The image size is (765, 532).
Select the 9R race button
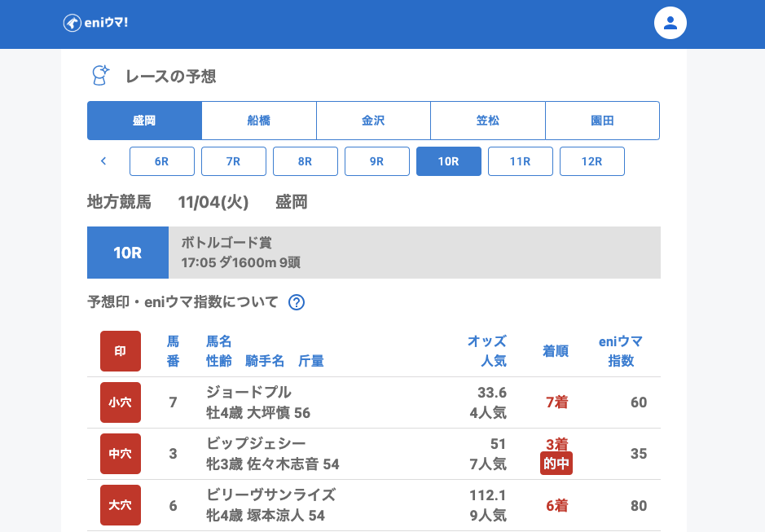point(377,161)
